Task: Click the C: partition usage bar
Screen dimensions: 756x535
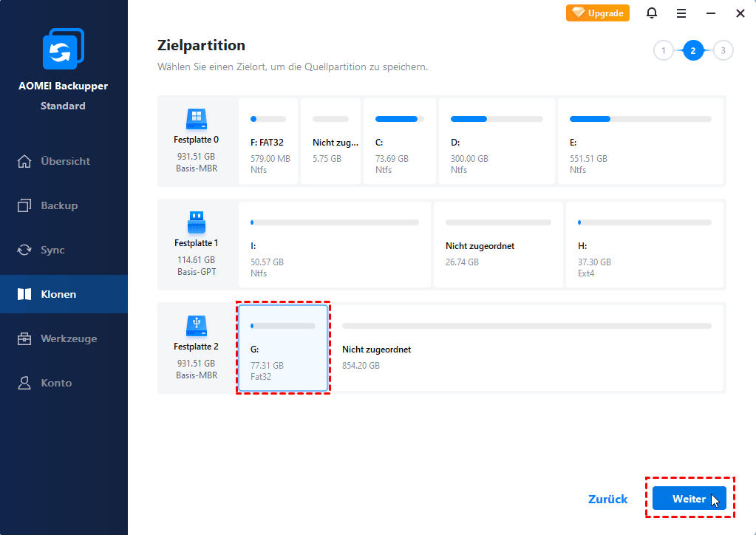Action: click(400, 119)
